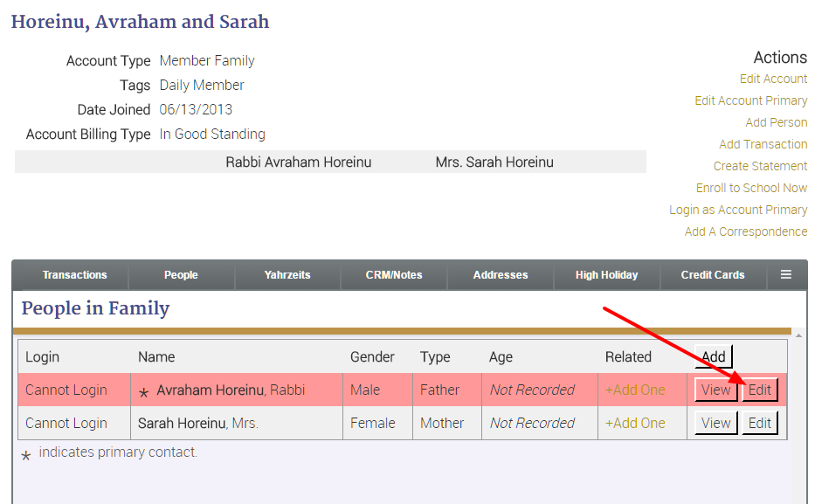Select Login as Account Primary
Screen dimensions: 815x504
click(x=738, y=210)
